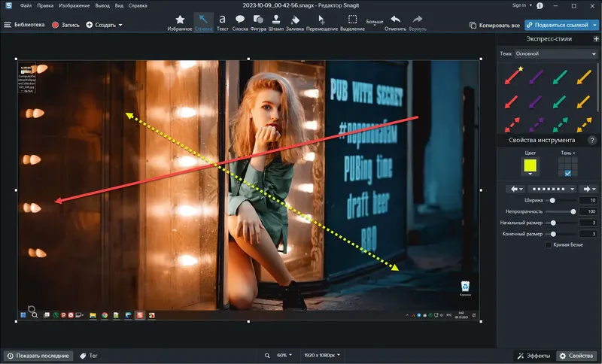Toggle the checked shadow direction cell

pos(567,173)
